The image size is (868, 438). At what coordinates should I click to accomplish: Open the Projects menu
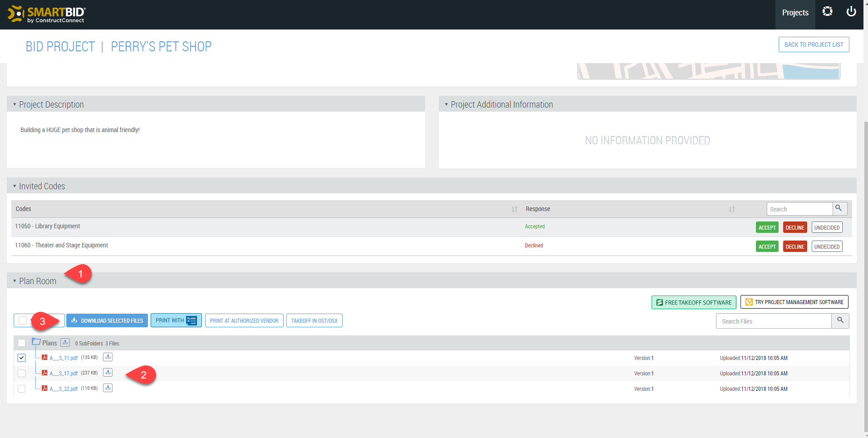tap(795, 13)
